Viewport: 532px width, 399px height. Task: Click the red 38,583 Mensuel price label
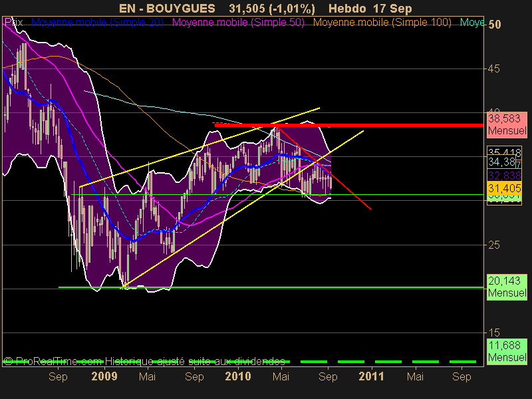507,124
